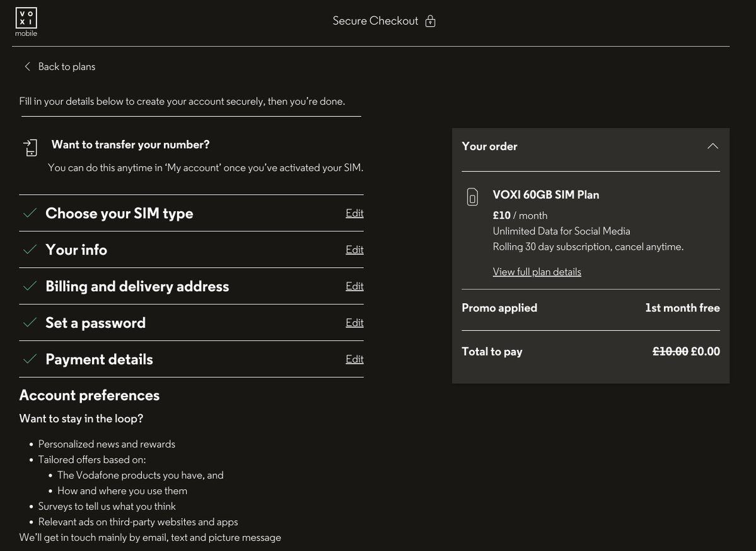The height and width of the screenshot is (551, 756).
Task: Click the Total to pay label
Action: (492, 352)
